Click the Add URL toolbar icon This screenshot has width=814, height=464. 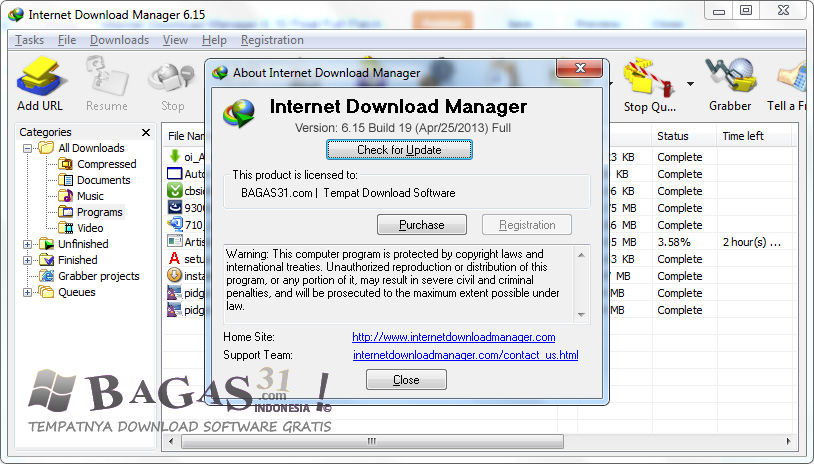(41, 76)
